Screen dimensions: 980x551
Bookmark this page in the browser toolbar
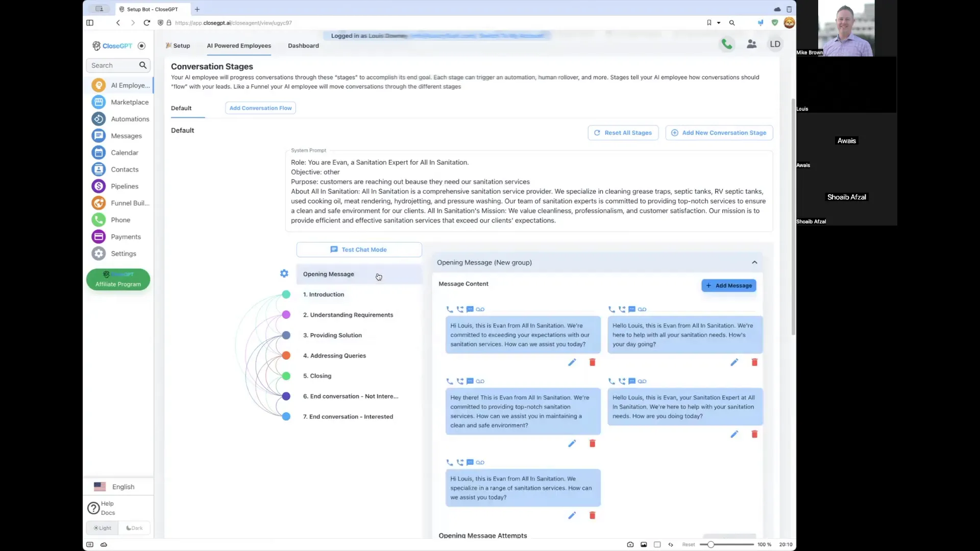pyautogui.click(x=709, y=23)
